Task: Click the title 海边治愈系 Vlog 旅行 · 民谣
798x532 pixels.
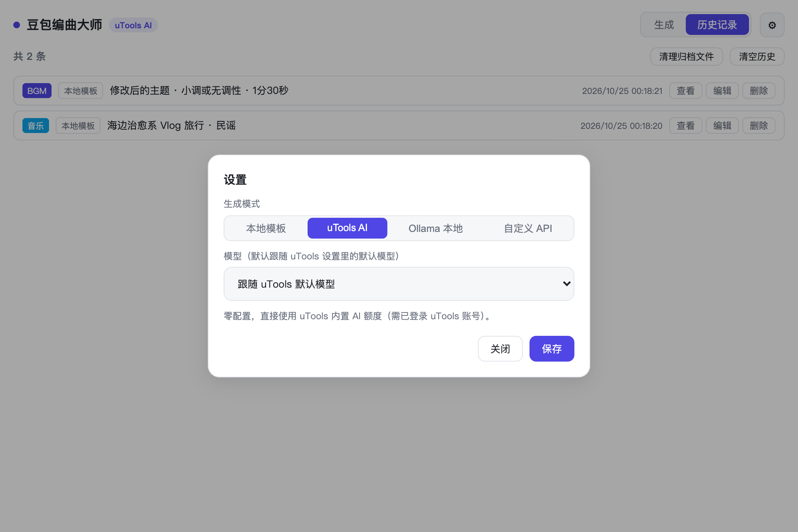Action: pyautogui.click(x=171, y=126)
